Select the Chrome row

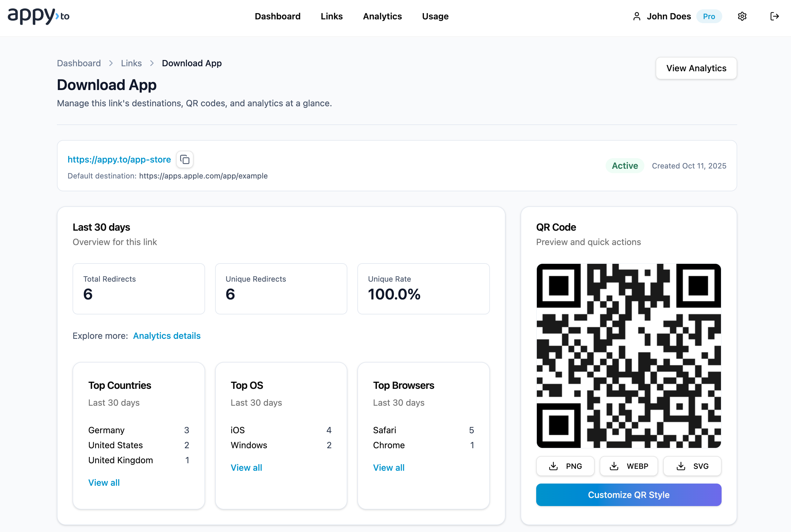[x=423, y=445]
